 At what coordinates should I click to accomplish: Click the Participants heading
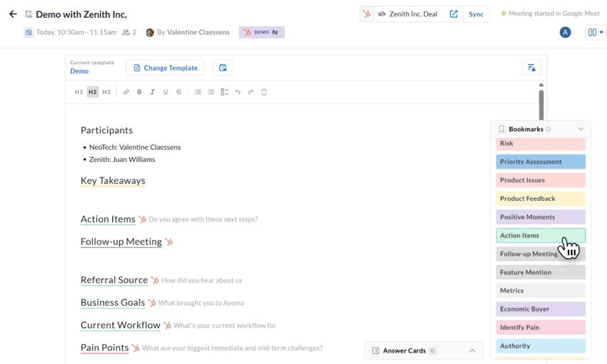click(106, 131)
